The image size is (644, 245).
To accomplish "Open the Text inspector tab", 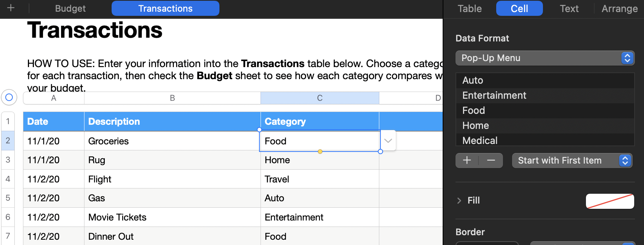I will [569, 8].
